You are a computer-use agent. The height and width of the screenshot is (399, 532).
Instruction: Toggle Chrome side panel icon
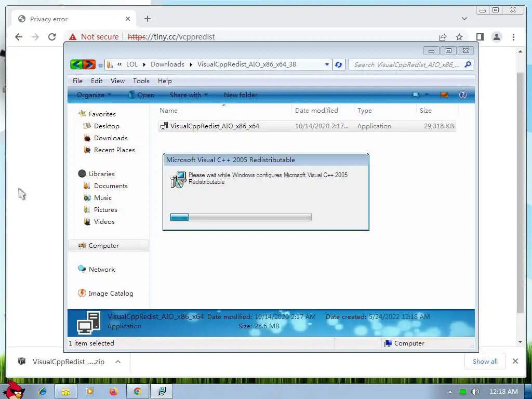pyautogui.click(x=480, y=37)
